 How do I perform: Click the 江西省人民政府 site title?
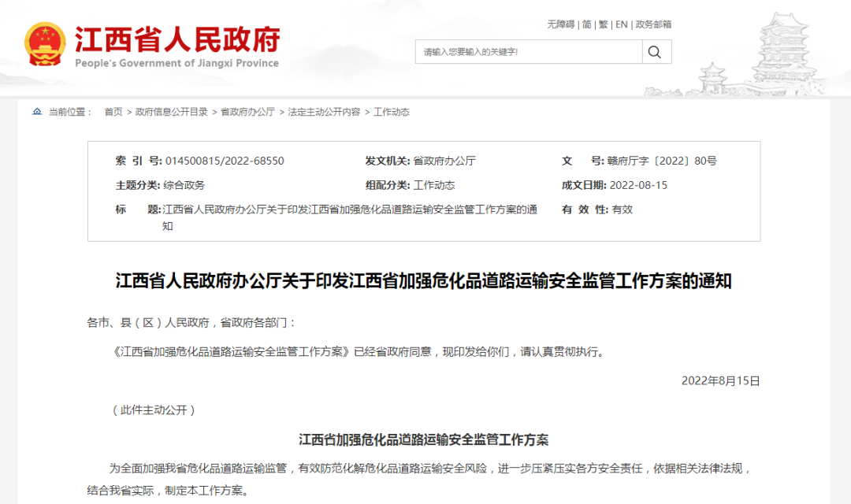point(177,39)
